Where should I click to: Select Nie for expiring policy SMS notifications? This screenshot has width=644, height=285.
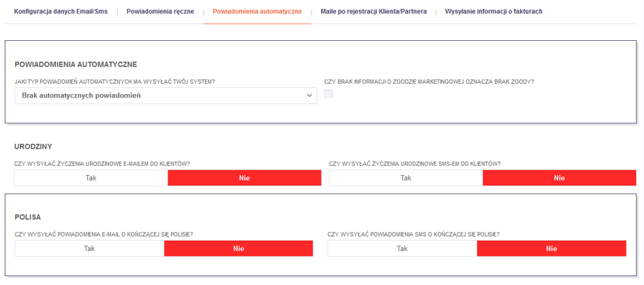click(551, 249)
